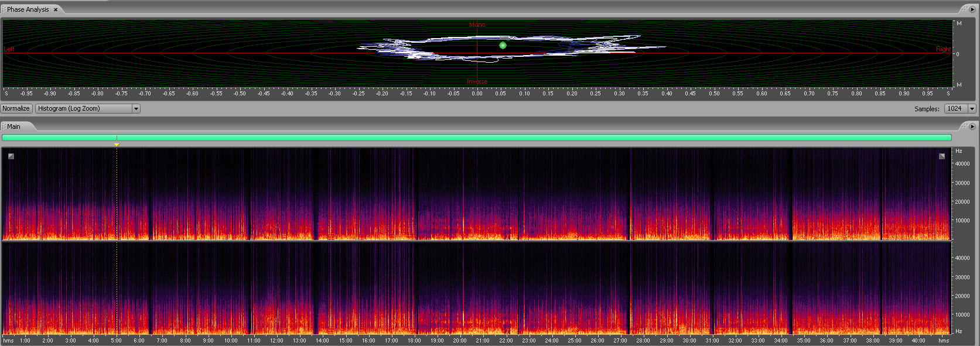Close the Phase Analysis tab
Screen dimensions: 980x346
pyautogui.click(x=56, y=10)
